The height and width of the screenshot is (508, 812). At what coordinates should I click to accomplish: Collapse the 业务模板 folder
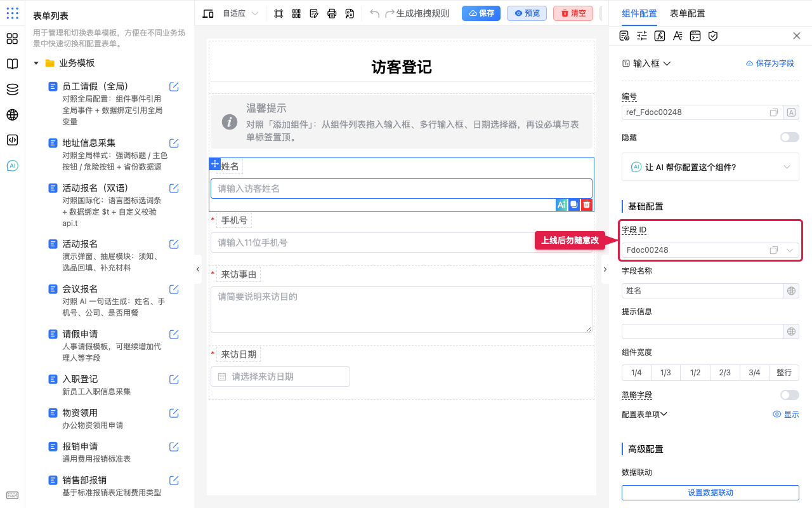pos(36,63)
